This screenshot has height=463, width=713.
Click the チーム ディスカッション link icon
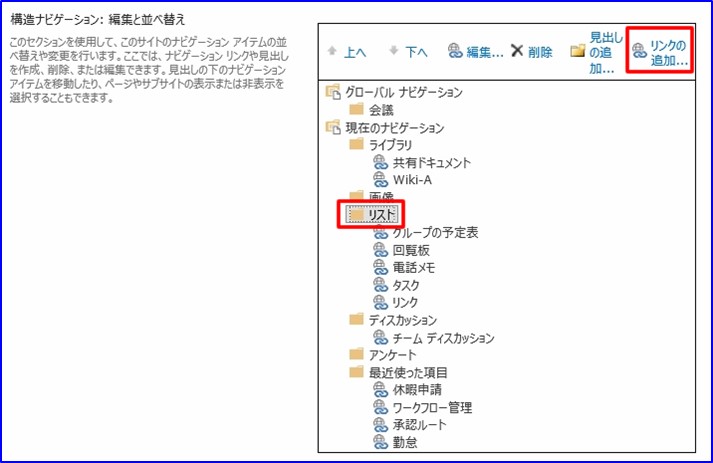(x=381, y=337)
